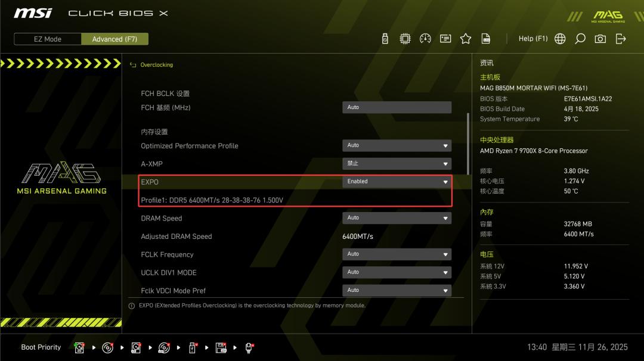The image size is (644, 361).
Task: Open the M-Flash USB update icon
Action: [385, 39]
